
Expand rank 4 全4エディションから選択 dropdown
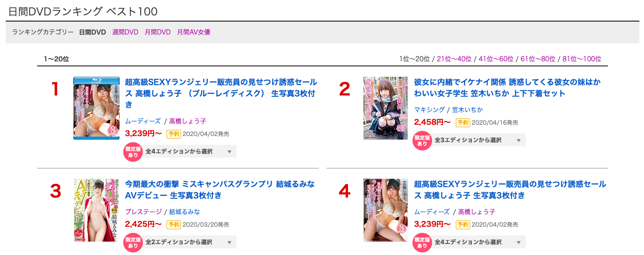[478, 242]
